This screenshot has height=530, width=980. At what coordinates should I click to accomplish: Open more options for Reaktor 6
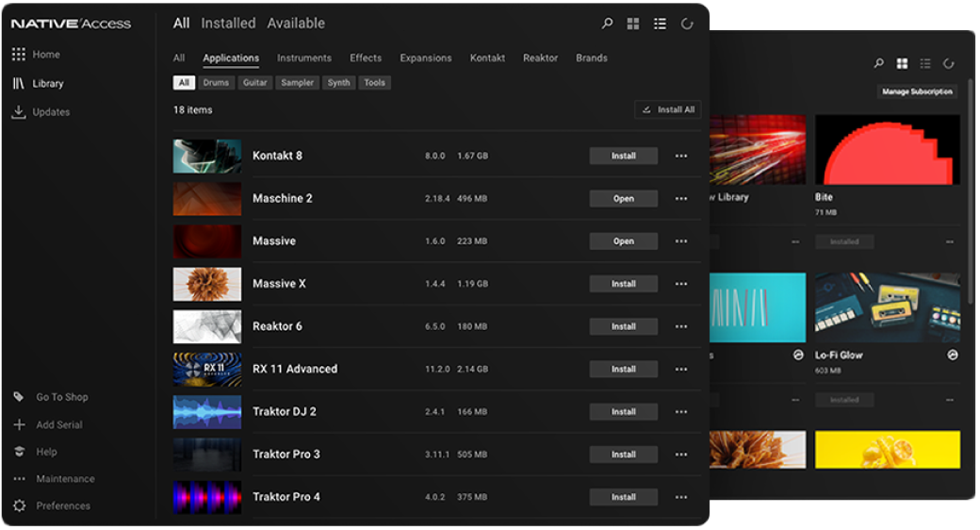tap(681, 326)
